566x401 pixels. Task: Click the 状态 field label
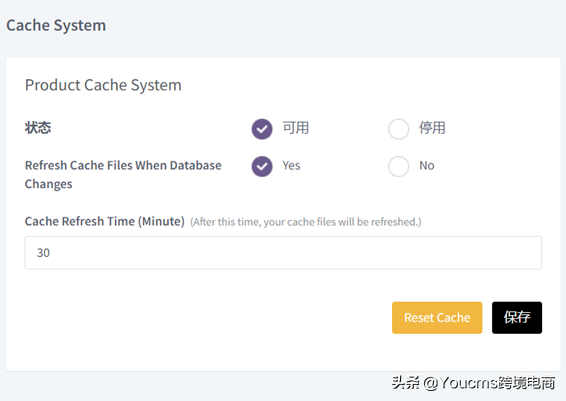pyautogui.click(x=38, y=128)
